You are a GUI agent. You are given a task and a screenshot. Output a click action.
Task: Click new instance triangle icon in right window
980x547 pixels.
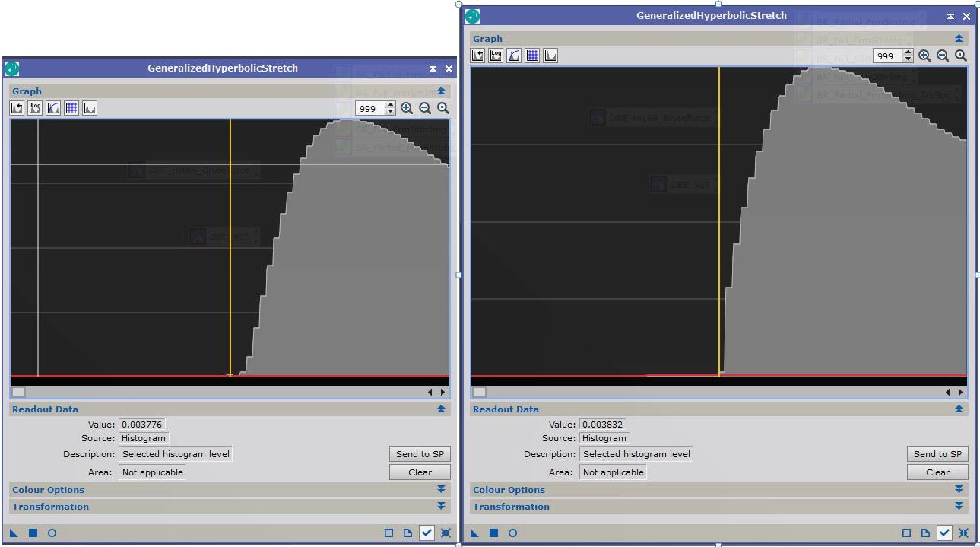475,533
